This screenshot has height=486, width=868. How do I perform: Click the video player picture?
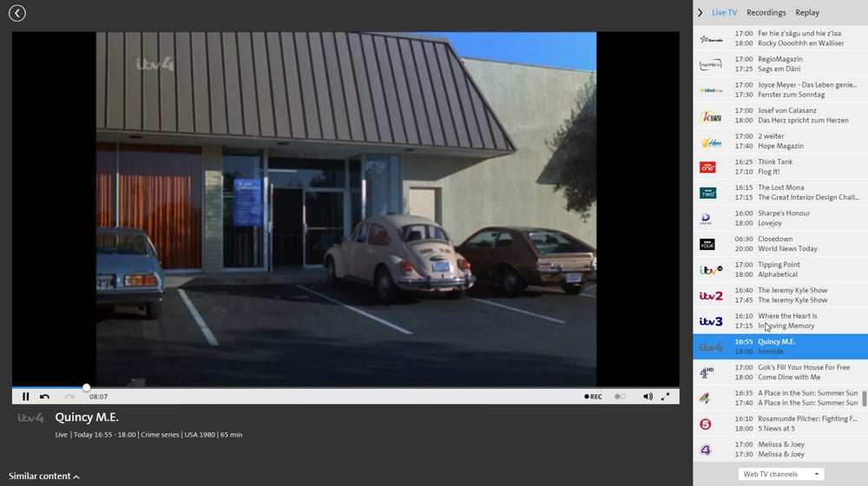click(x=346, y=208)
